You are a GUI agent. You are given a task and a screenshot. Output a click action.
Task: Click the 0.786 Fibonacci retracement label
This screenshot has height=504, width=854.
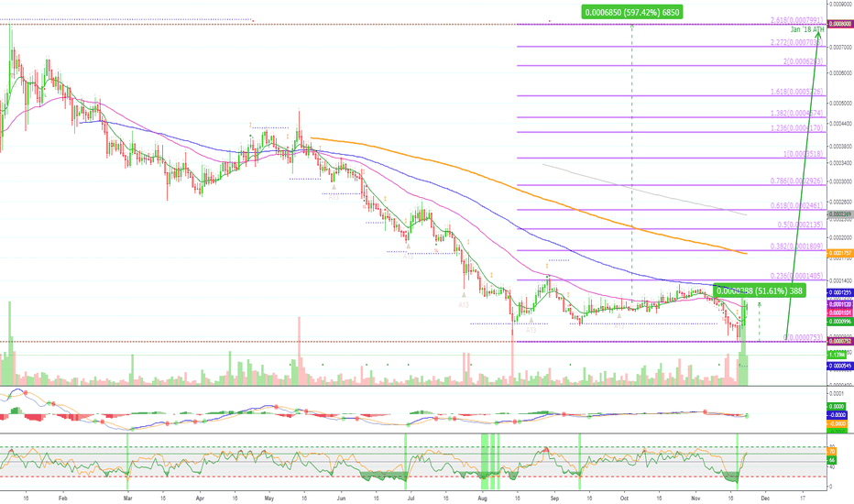797,181
